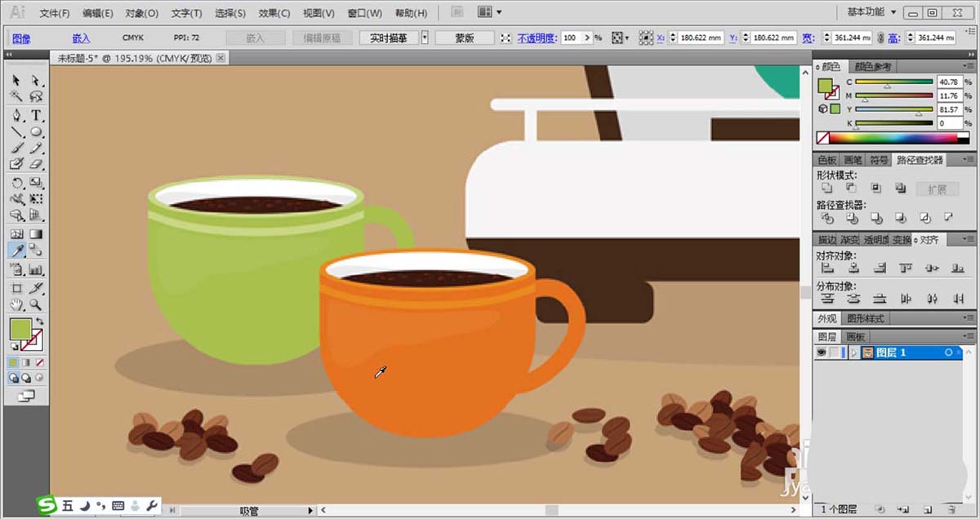Click the 蒙版 button
The height and width of the screenshot is (519, 980).
465,38
